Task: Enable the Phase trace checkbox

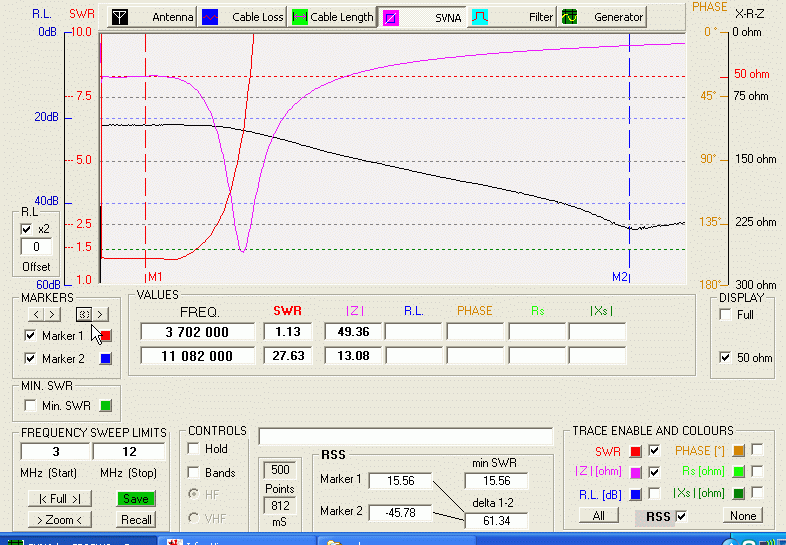Action: [757, 450]
